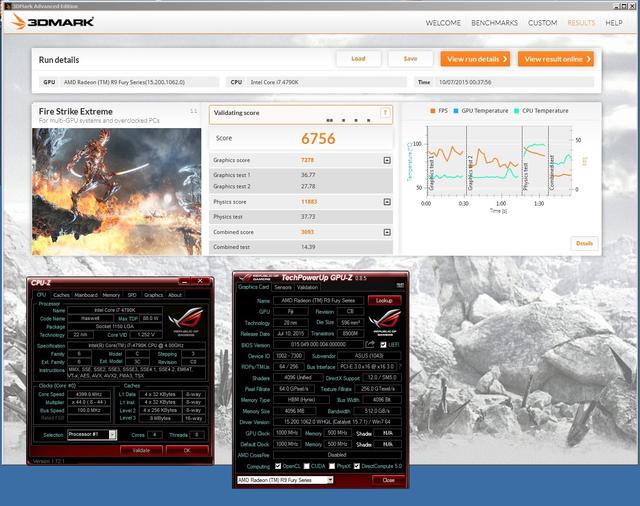Switch to the Validation tab in GPU-Z
The width and height of the screenshot is (640, 506).
coord(307,287)
